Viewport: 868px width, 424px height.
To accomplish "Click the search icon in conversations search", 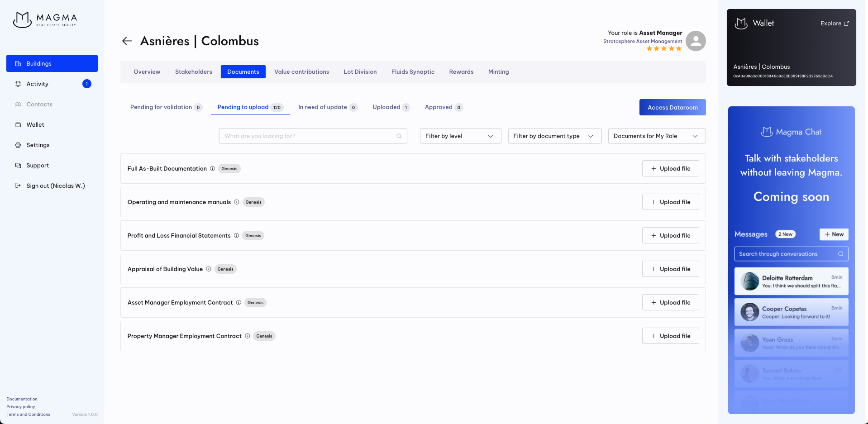I will coord(840,254).
